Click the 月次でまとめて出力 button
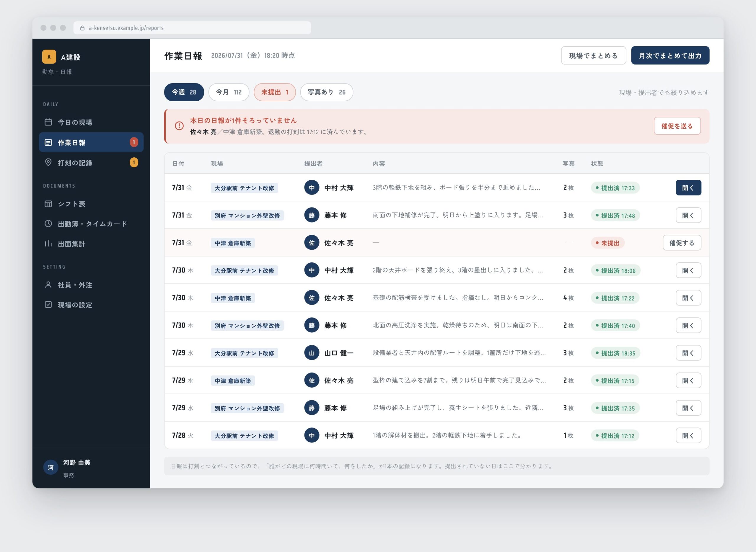Screen dimensions: 756x552 click(x=670, y=55)
